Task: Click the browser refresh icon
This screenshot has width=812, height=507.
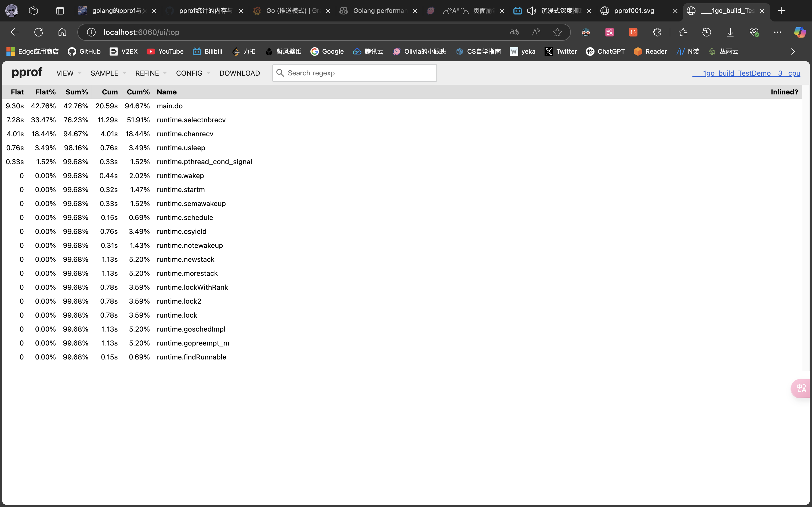Action: pyautogui.click(x=39, y=32)
